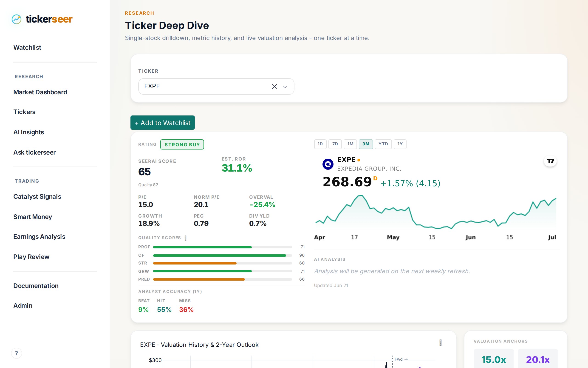Click the OVERVAL value -25.4%

coord(262,205)
